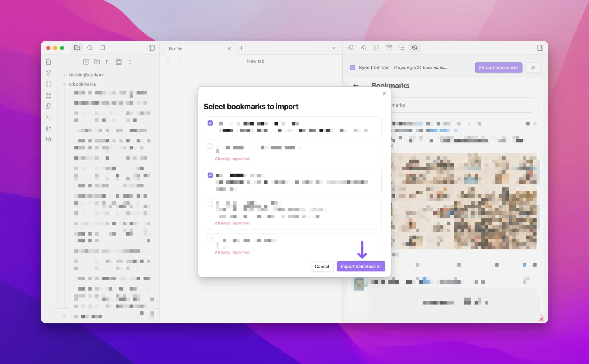Open the quick switcher ribbon icon
The image size is (589, 364).
point(48,62)
